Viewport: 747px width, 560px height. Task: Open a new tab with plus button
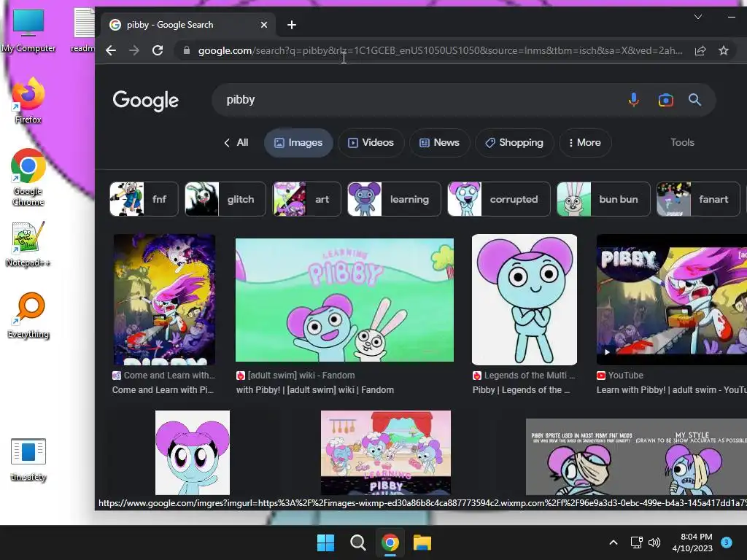292,25
